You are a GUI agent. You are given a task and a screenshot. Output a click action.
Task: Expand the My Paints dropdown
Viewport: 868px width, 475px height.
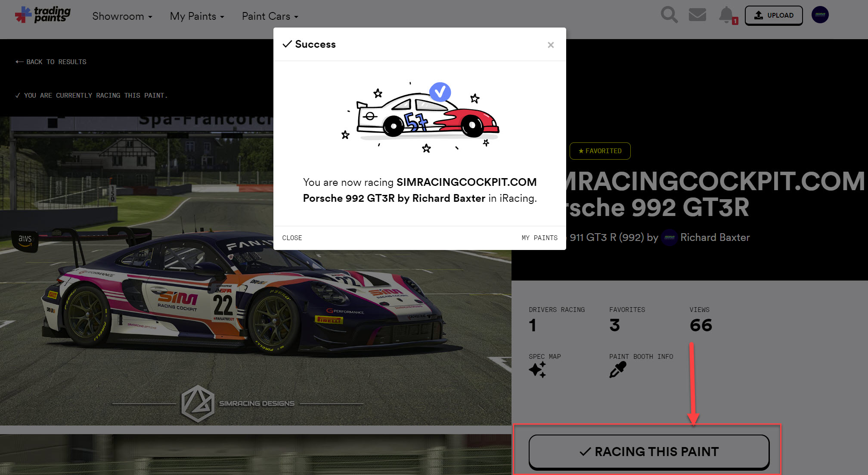197,16
